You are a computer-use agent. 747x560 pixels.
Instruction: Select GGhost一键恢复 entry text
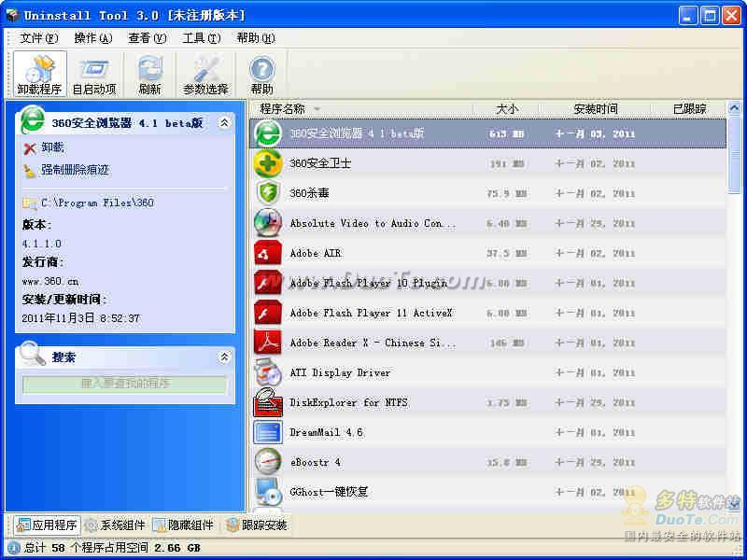[x=329, y=492]
